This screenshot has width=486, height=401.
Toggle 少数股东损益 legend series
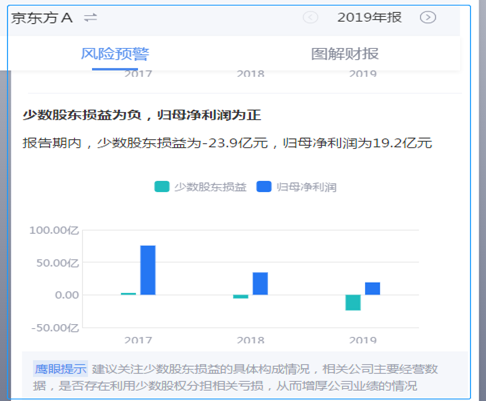pos(201,187)
